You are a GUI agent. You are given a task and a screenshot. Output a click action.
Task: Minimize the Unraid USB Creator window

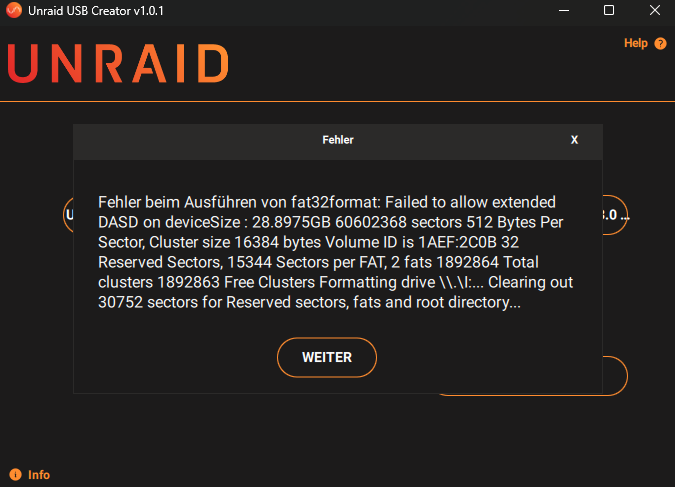pos(564,10)
